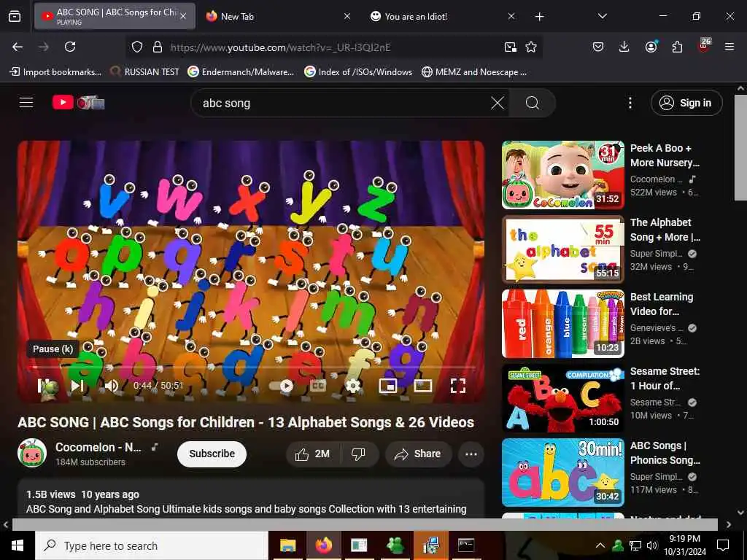Open the Cocomelon channel name link

tap(98, 447)
